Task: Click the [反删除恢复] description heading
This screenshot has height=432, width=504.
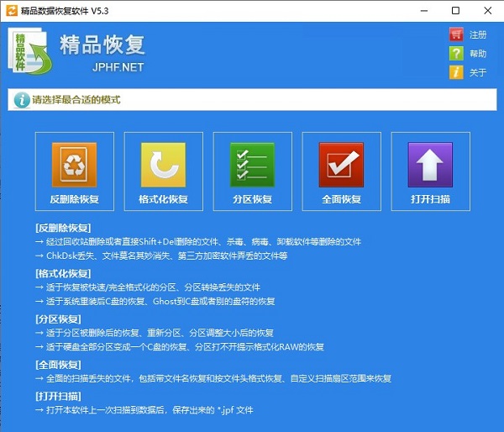Action: click(x=63, y=228)
